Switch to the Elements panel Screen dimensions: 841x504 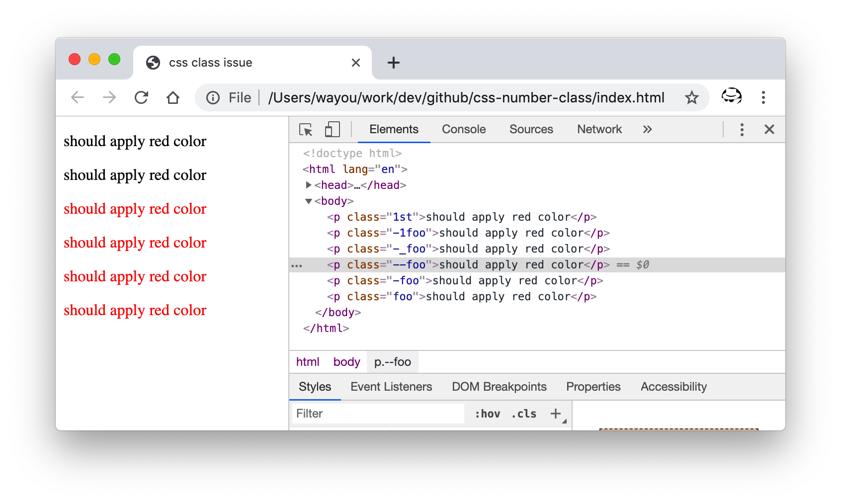394,129
